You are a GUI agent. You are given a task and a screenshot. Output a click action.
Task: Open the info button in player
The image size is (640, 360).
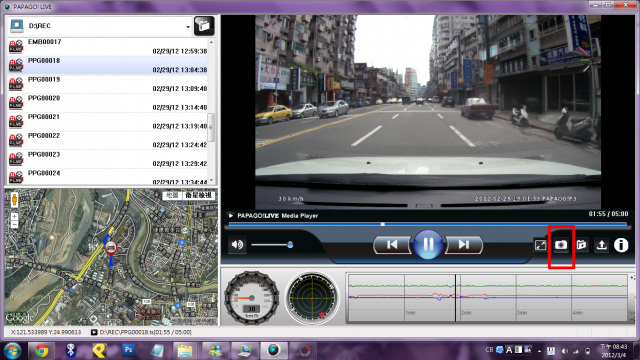point(621,245)
